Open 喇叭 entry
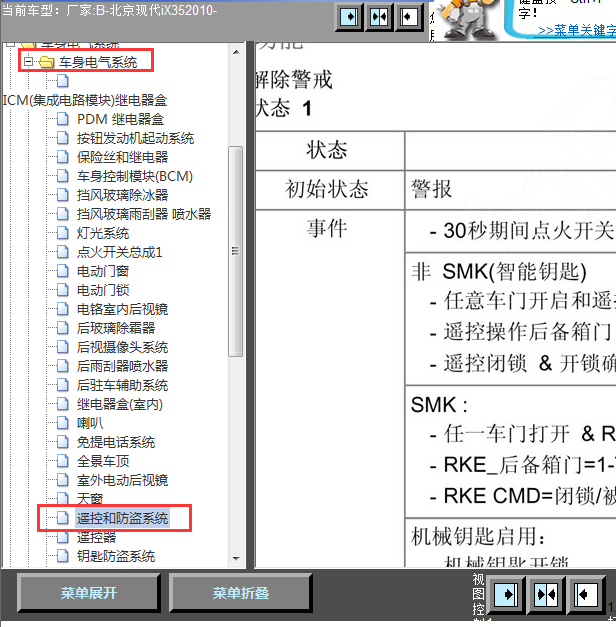The height and width of the screenshot is (627, 616). point(90,423)
